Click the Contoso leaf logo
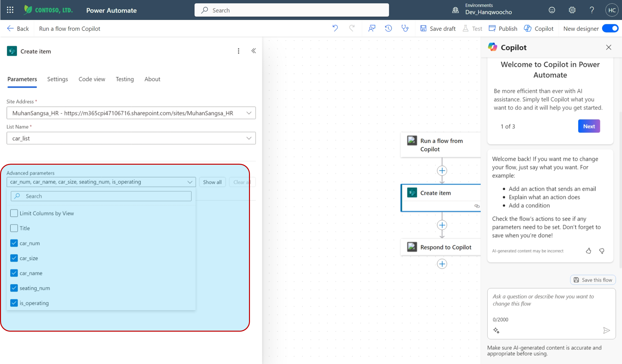Screen dimensions: 622x364 pyautogui.click(x=28, y=10)
